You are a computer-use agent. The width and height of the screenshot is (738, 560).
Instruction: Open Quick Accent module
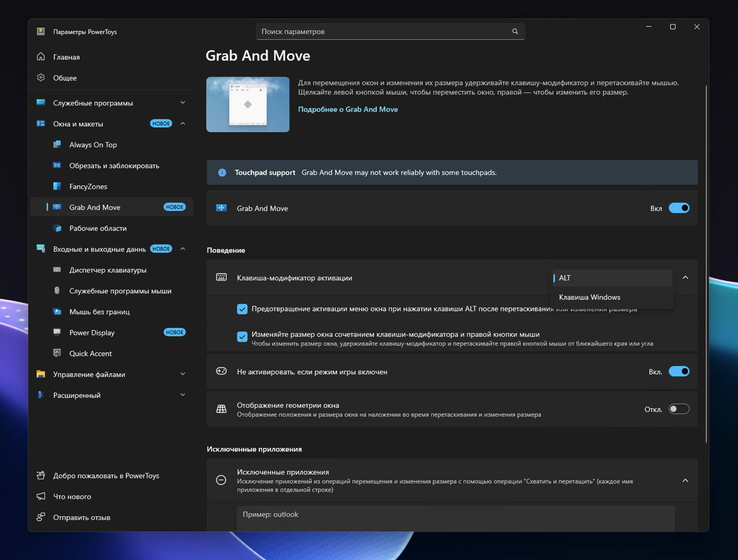[x=90, y=354]
